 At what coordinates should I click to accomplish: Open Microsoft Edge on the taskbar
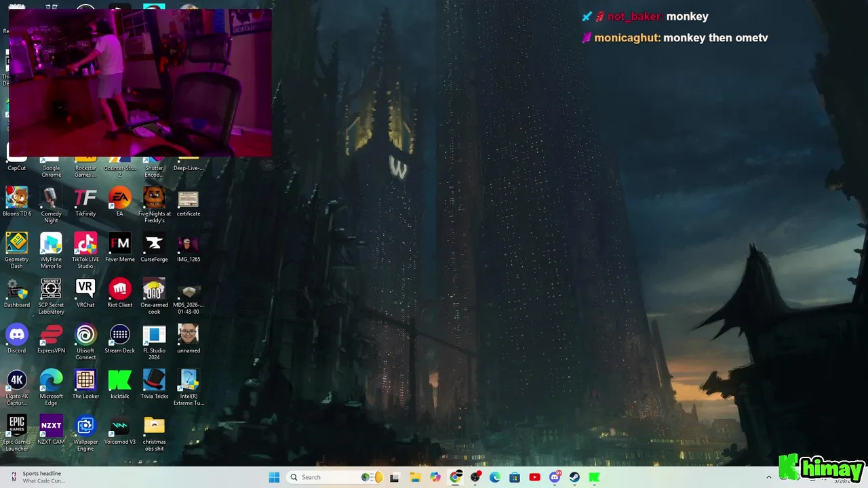pos(495,477)
